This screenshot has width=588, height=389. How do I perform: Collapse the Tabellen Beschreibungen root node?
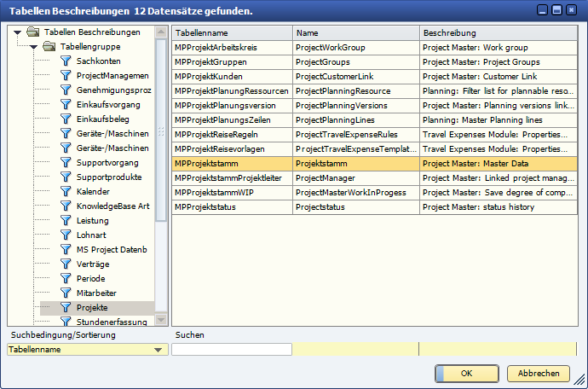[x=17, y=32]
